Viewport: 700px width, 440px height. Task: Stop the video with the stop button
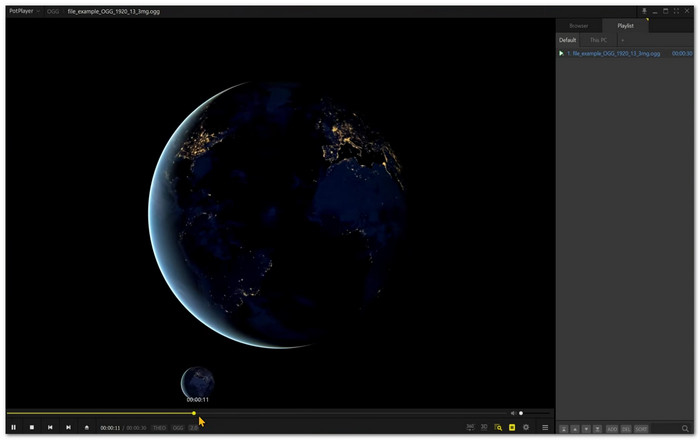tap(32, 427)
